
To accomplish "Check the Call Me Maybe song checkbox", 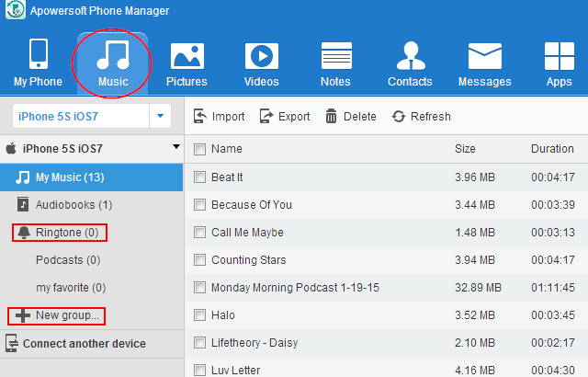I will coord(199,233).
